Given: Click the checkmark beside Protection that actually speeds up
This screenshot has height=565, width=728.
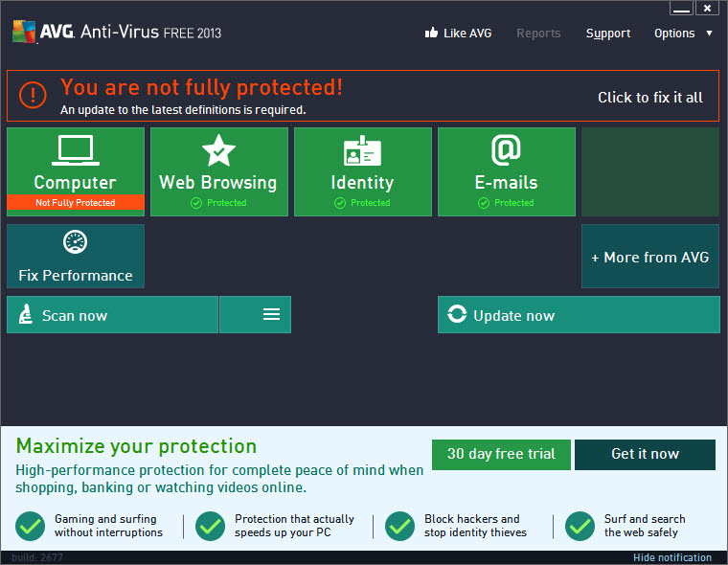Looking at the screenshot, I should (211, 526).
